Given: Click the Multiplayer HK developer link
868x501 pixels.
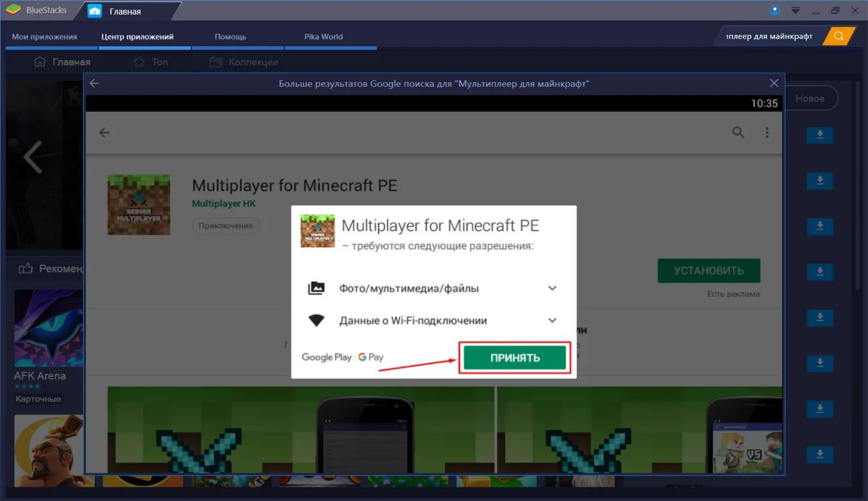Looking at the screenshot, I should pos(224,203).
